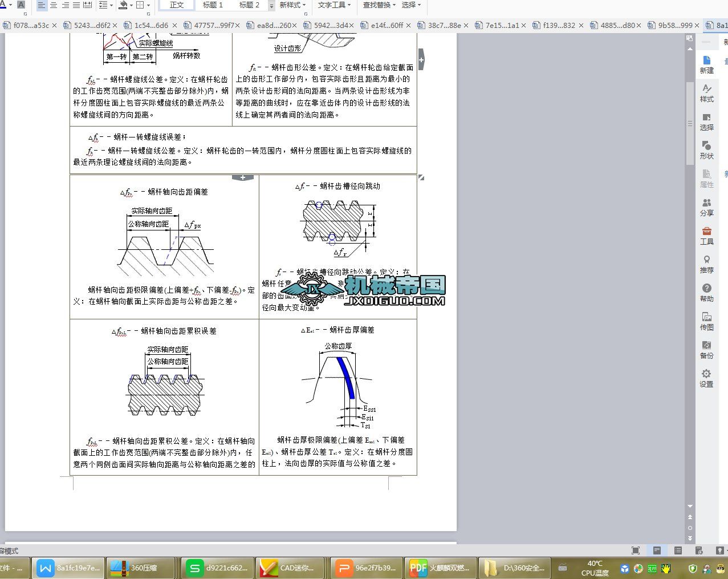The height and width of the screenshot is (579, 728).
Task: Click the character shading 'A' icon
Action: click(21, 5)
